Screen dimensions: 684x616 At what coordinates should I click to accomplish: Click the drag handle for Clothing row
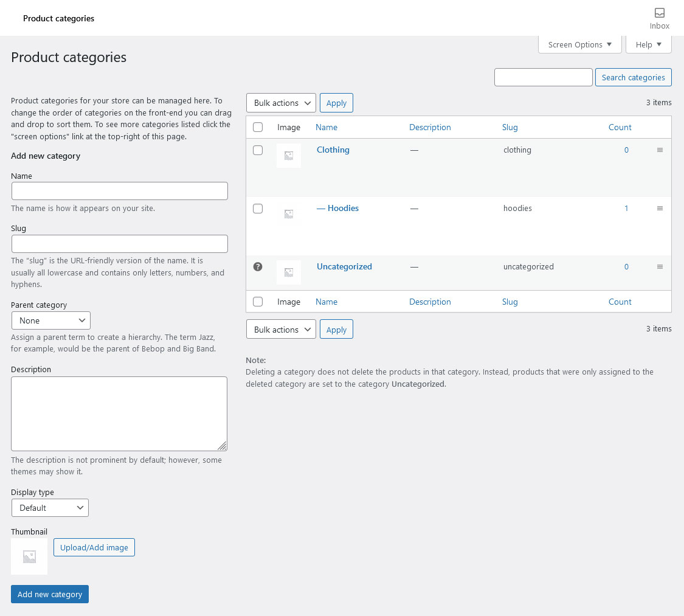coord(660,150)
